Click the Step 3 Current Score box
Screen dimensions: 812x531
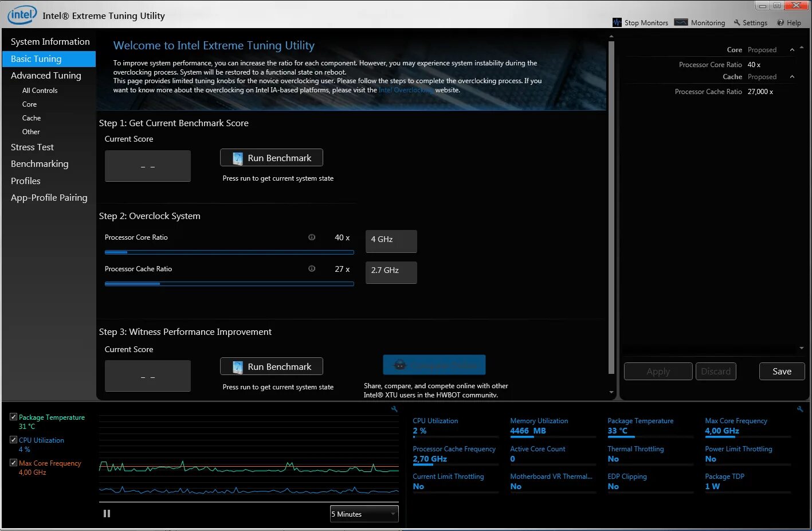click(x=148, y=376)
